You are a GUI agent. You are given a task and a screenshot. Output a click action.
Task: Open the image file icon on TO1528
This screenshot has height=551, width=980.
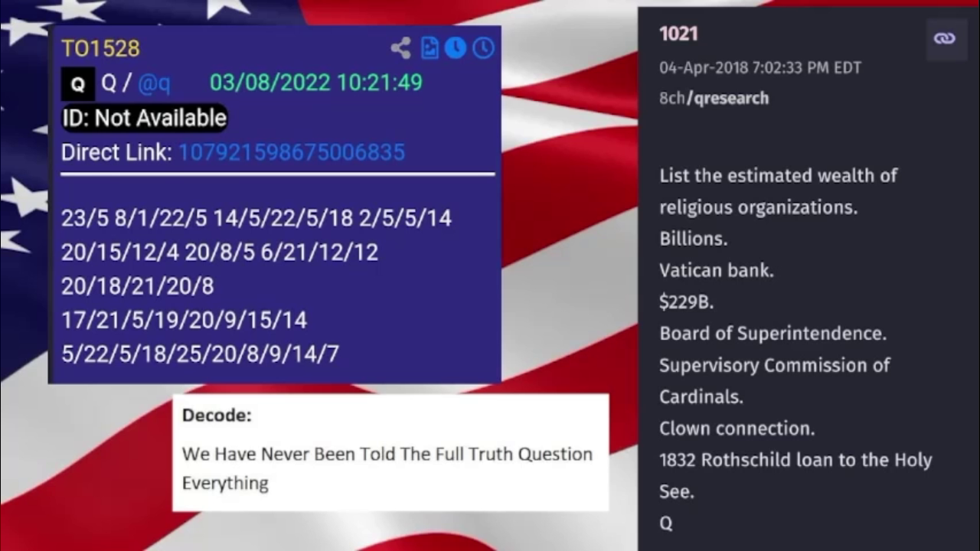[x=430, y=48]
